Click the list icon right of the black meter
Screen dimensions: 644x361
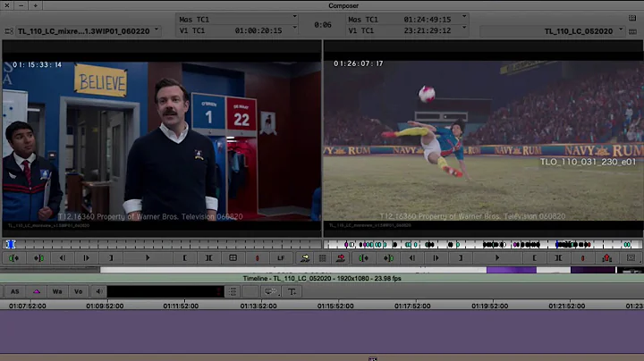point(233,291)
